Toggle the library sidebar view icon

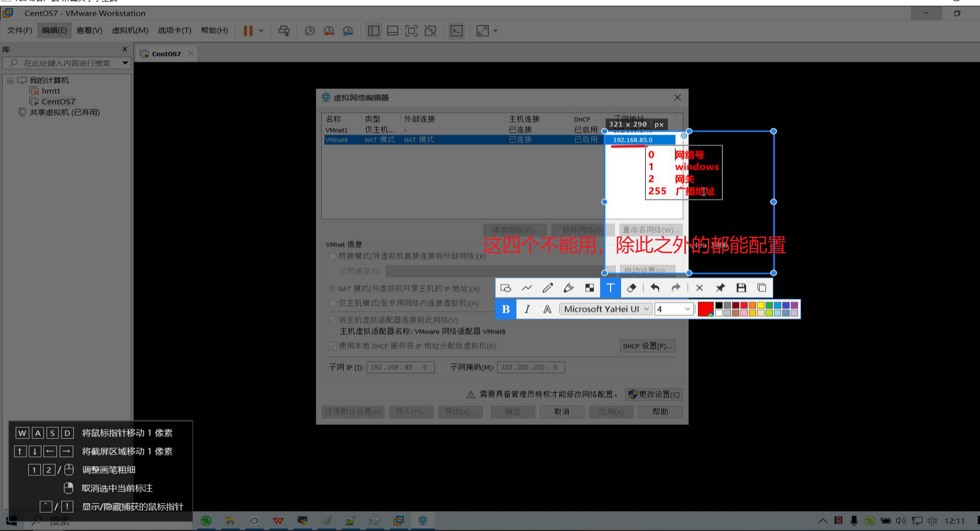[374, 31]
